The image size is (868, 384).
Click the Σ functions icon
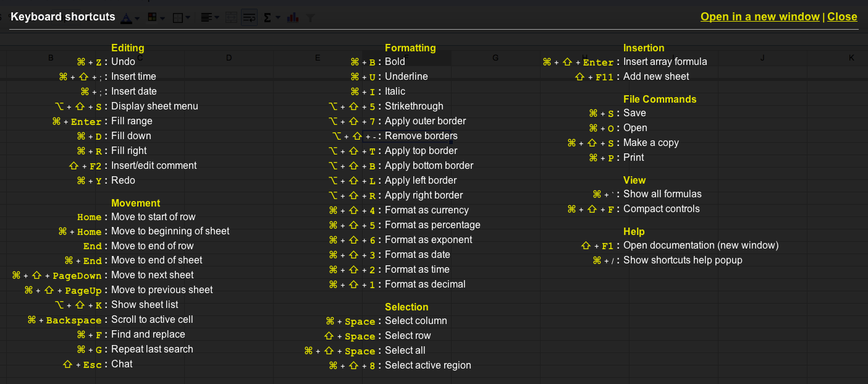(x=268, y=18)
